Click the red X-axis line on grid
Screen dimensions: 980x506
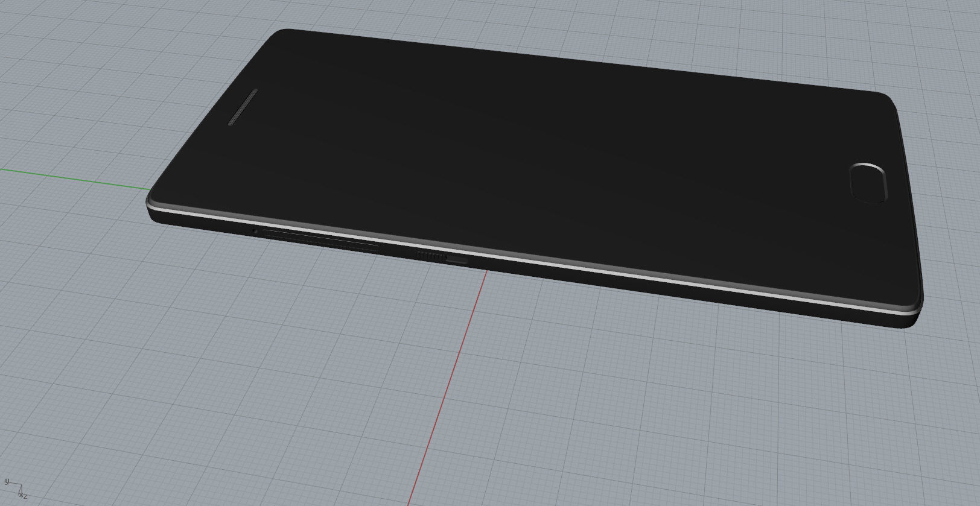pos(447,387)
